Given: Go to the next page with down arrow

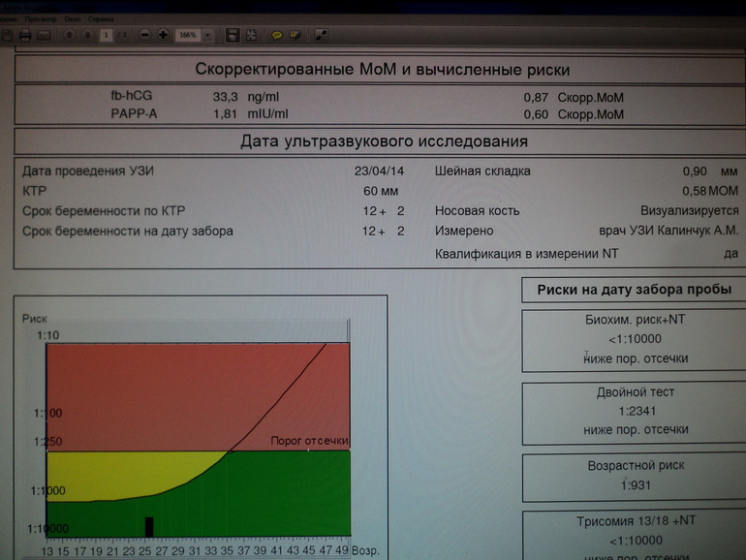Looking at the screenshot, I should [x=87, y=36].
